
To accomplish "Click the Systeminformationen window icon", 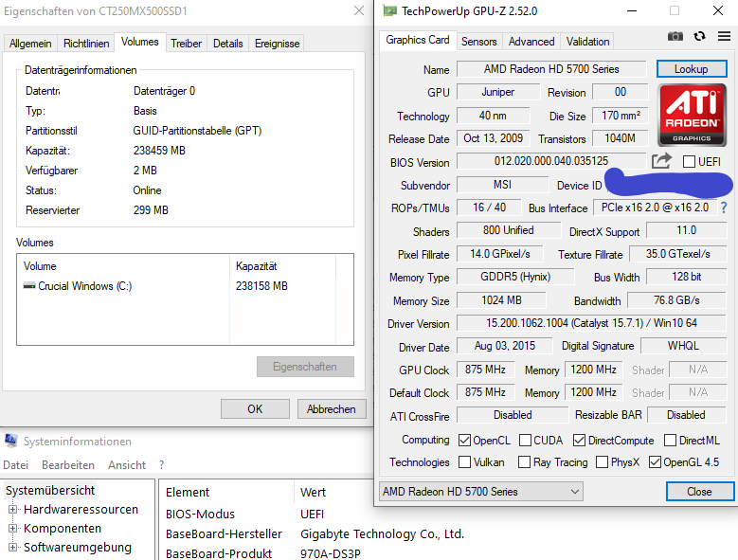I will click(x=10, y=441).
